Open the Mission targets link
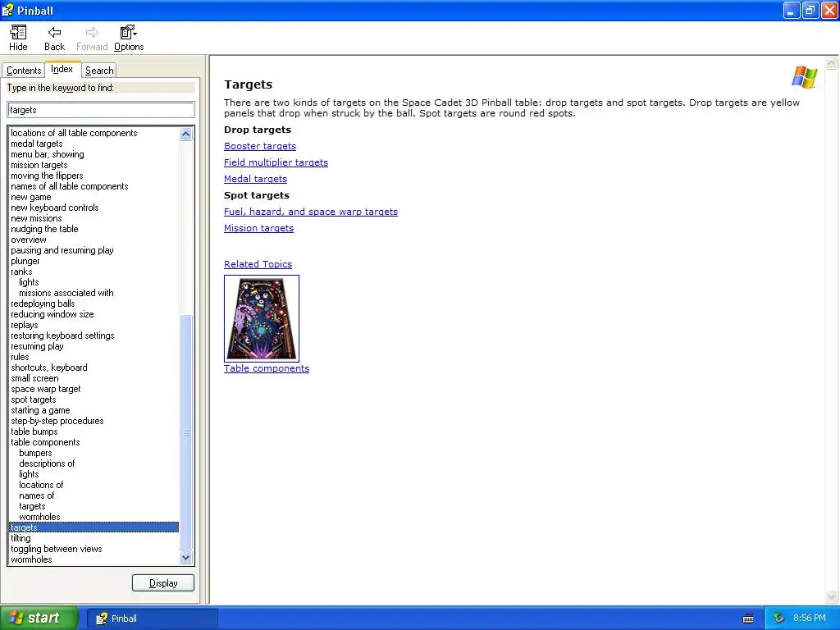 pos(258,228)
